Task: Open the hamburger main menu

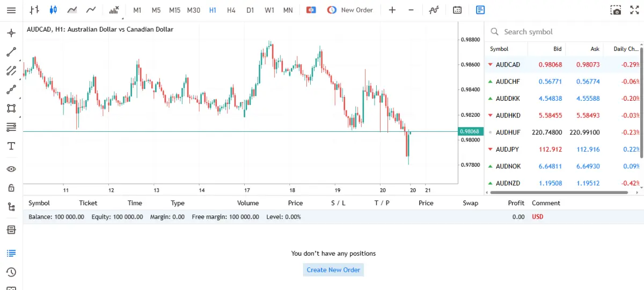Action: pos(11,10)
